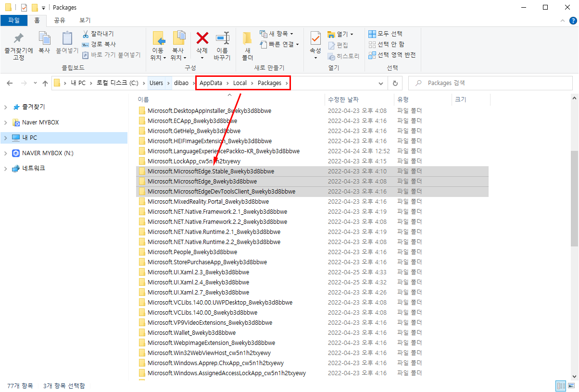Click 모두 선택 (select all)

pos(385,34)
